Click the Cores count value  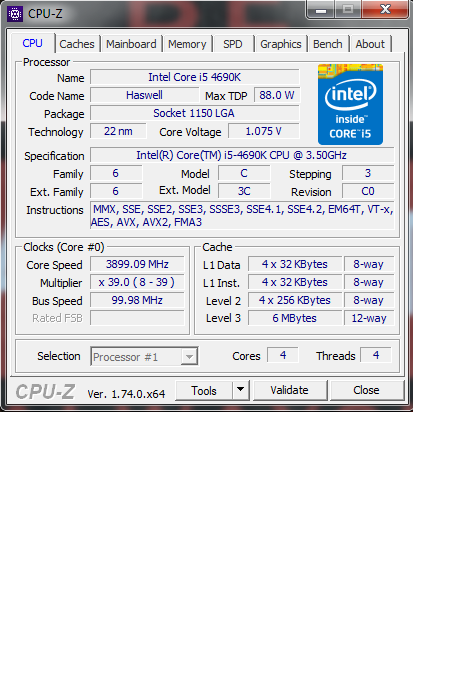point(283,355)
